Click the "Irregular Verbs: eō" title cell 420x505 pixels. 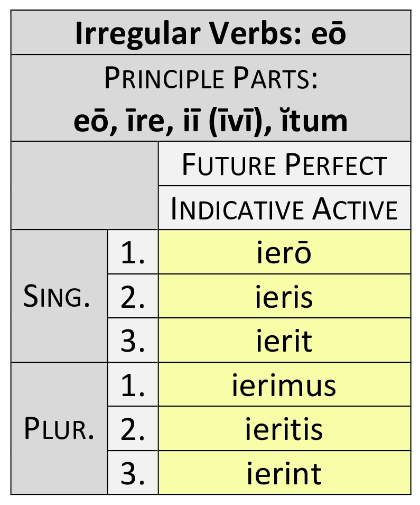(x=210, y=33)
